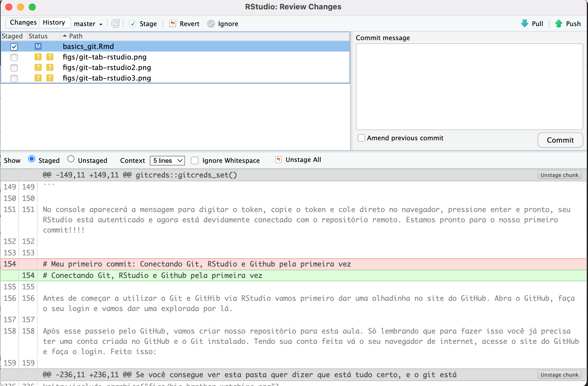
Task: Click the Stage checkmark icon
Action: click(133, 24)
